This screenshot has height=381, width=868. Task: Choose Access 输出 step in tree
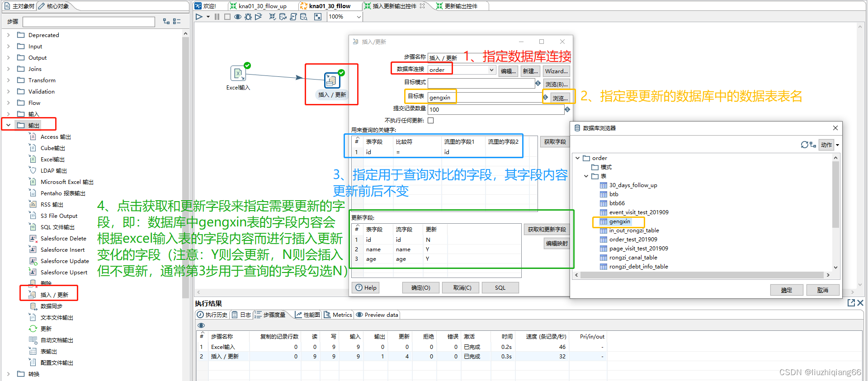[55, 136]
